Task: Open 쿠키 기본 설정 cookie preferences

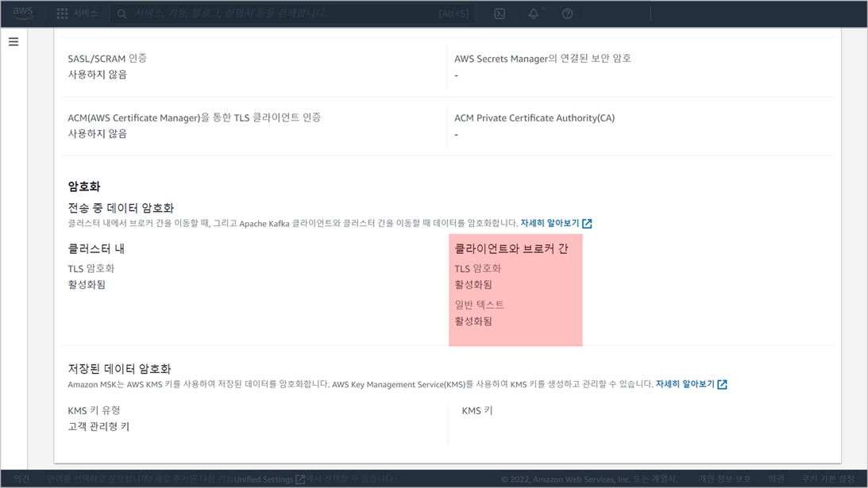Action: click(x=828, y=479)
